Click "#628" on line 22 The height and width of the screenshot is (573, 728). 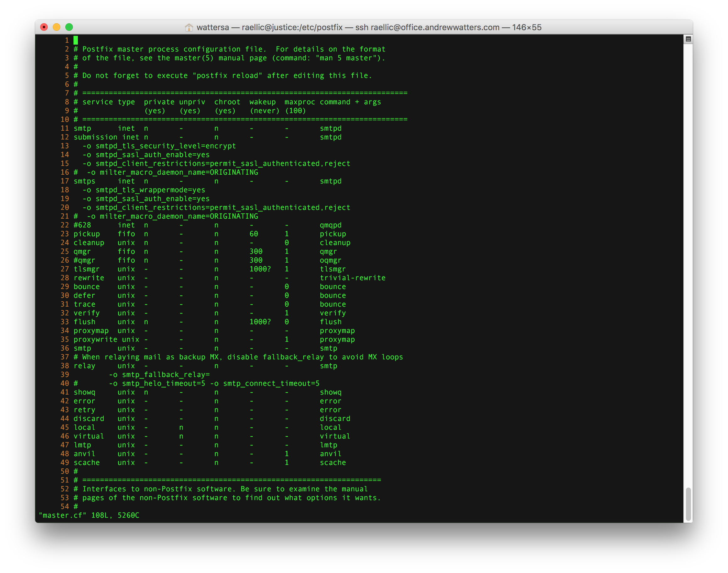pyautogui.click(x=82, y=225)
